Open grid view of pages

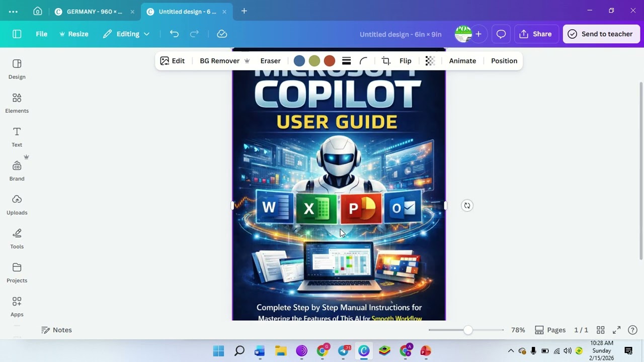[600, 330]
